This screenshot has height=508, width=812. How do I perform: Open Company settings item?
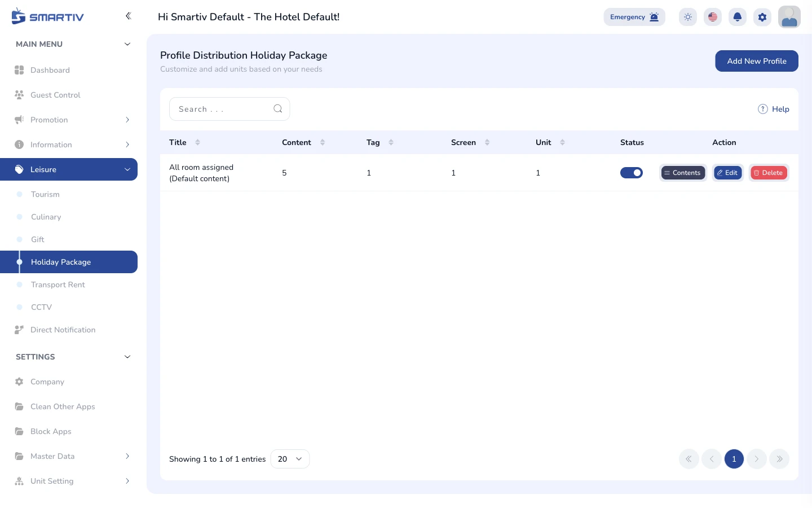tap(69, 382)
